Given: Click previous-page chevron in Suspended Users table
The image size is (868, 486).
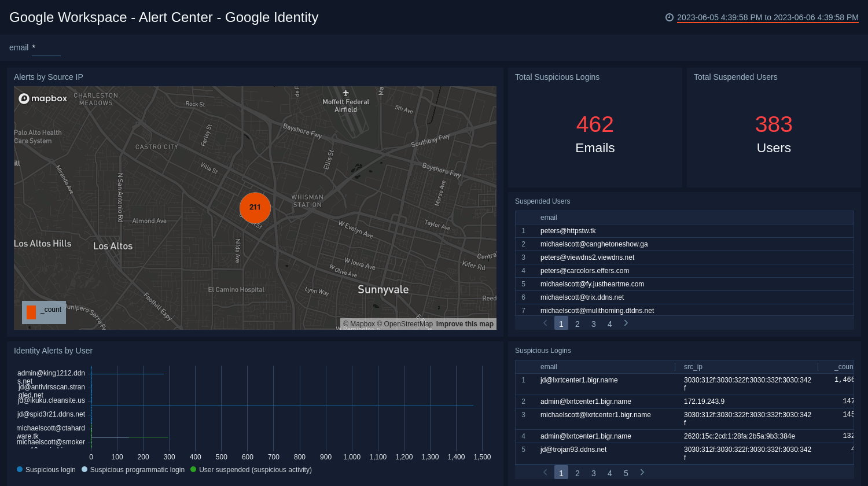Looking at the screenshot, I should (545, 323).
